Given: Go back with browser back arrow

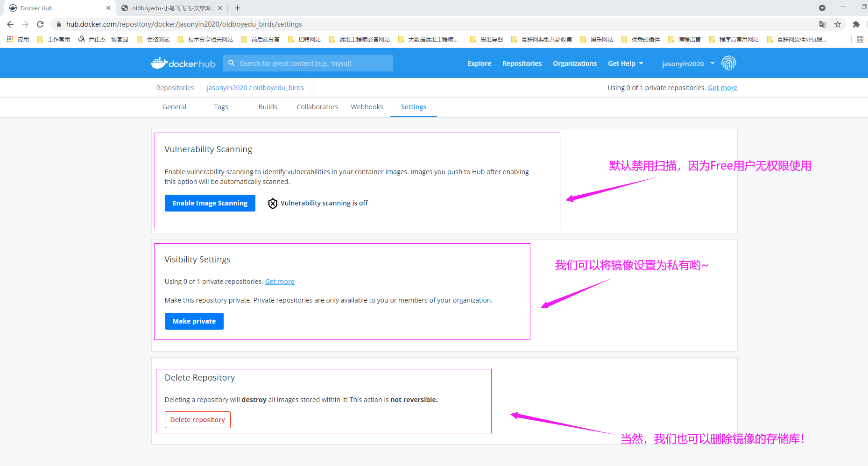Looking at the screenshot, I should pos(10,24).
